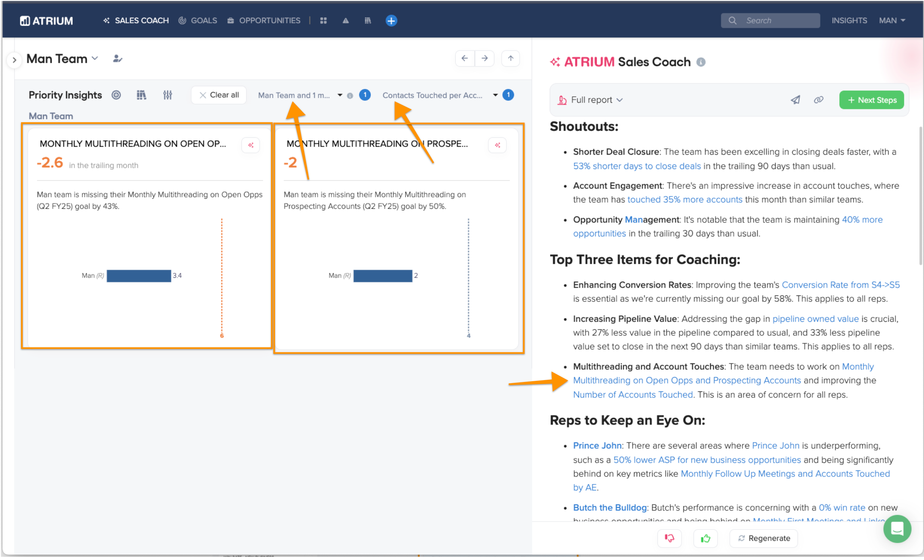Click the search magnifier icon
Viewport: 924px width, 560px height.
pyautogui.click(x=732, y=20)
